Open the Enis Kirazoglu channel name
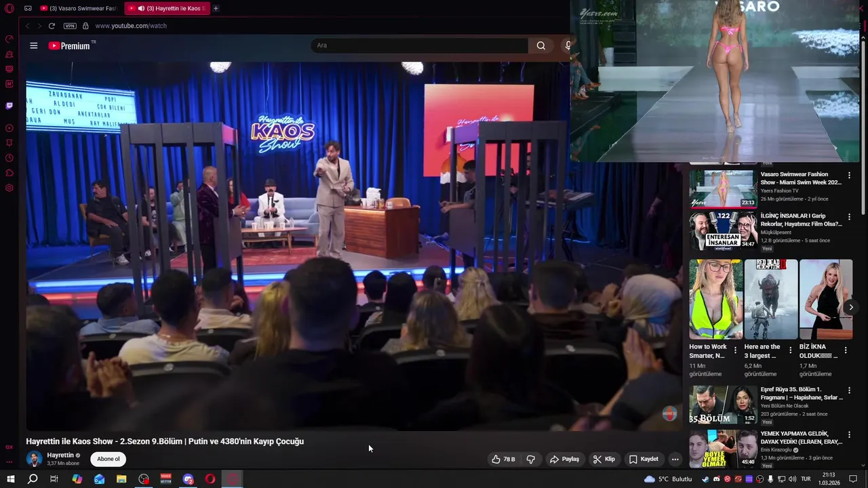 point(776,449)
